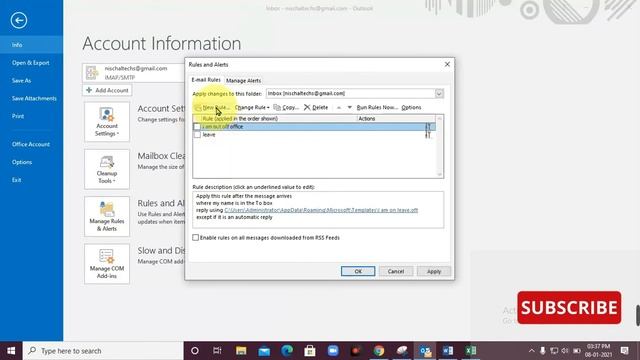Screen dimensions: 640x360
Task: Select Info in backstage menu
Action: point(31,45)
